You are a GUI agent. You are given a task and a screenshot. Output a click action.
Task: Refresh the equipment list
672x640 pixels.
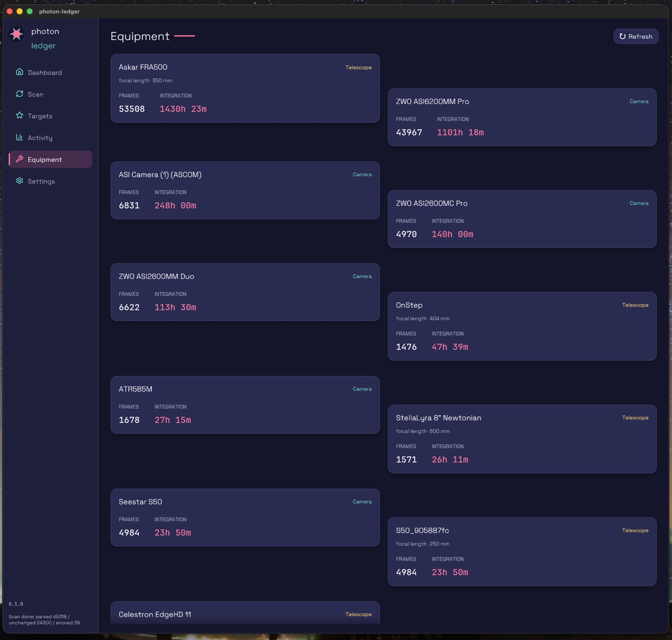636,37
